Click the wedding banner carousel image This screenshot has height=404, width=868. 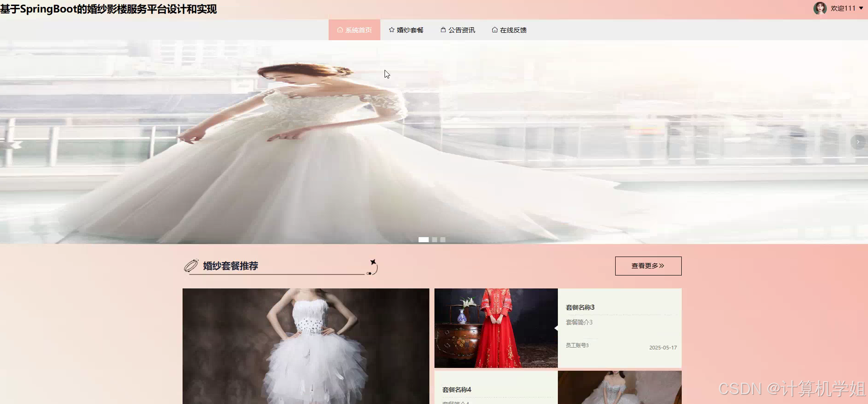(434, 142)
